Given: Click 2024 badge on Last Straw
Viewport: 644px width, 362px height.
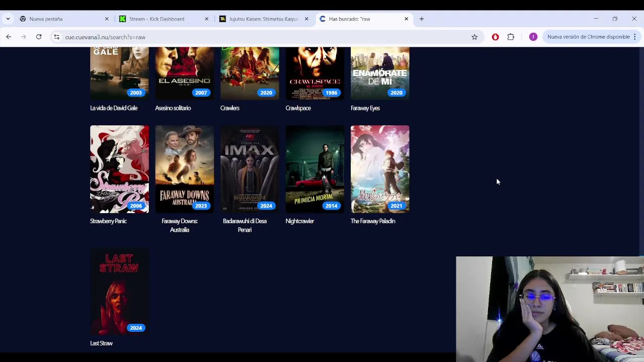Looking at the screenshot, I should pos(136,328).
